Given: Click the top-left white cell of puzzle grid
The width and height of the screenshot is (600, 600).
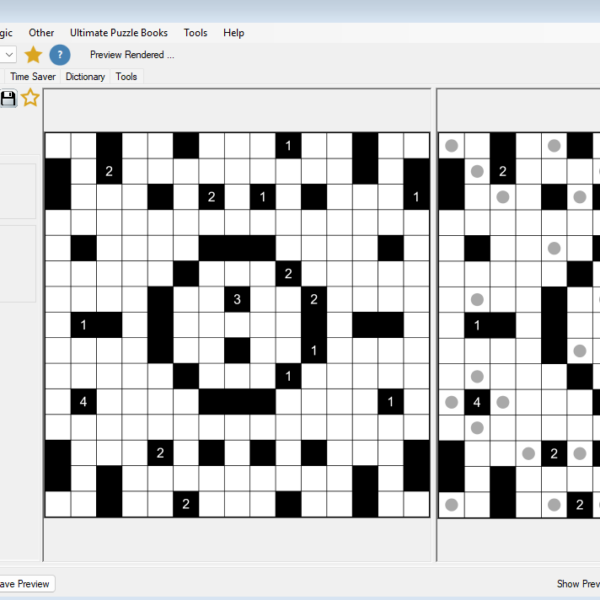Looking at the screenshot, I should coord(58,146).
